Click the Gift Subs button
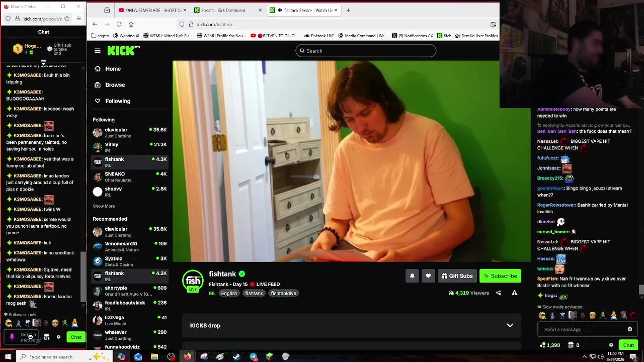The height and width of the screenshot is (362, 644). (457, 276)
